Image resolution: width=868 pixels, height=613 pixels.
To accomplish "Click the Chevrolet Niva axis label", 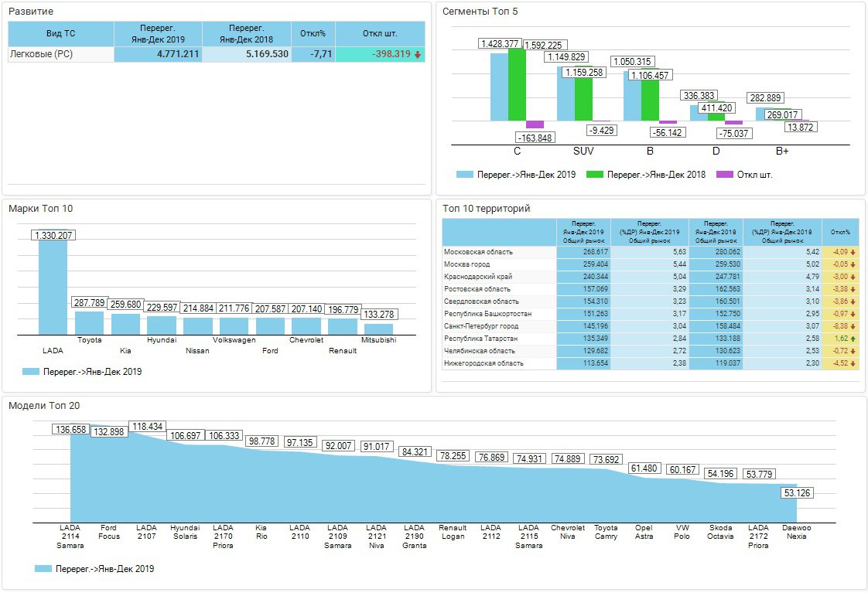I will (567, 533).
